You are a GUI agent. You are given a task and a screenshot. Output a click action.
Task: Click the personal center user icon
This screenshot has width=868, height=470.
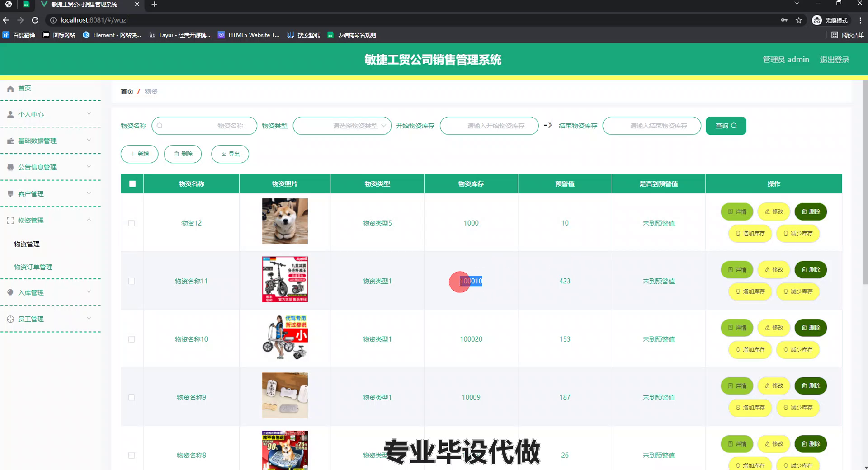10,115
